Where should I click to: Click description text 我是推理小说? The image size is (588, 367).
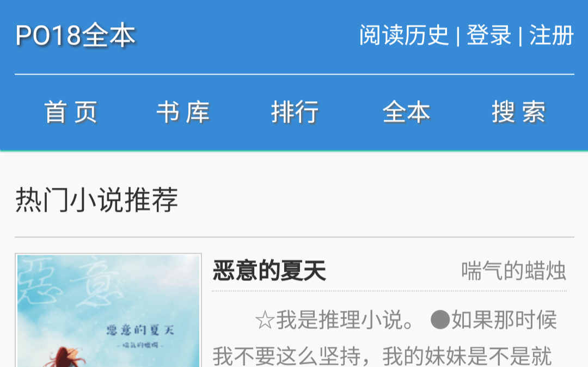[x=335, y=320]
